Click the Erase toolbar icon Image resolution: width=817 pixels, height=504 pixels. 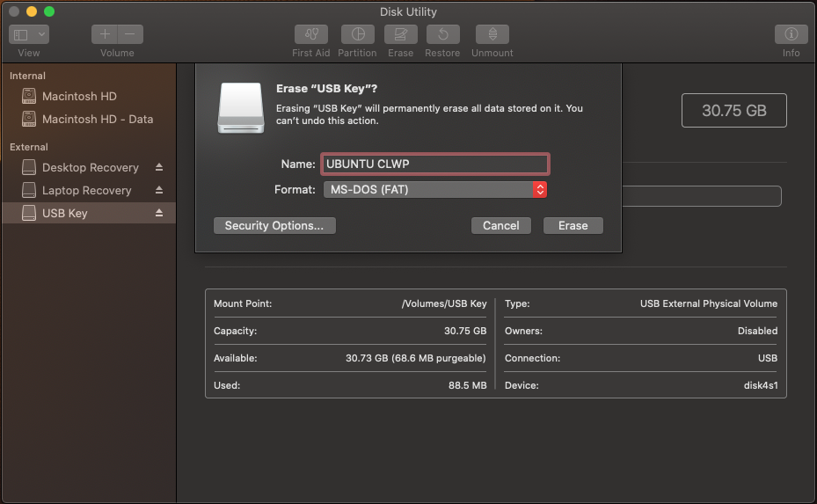400,34
